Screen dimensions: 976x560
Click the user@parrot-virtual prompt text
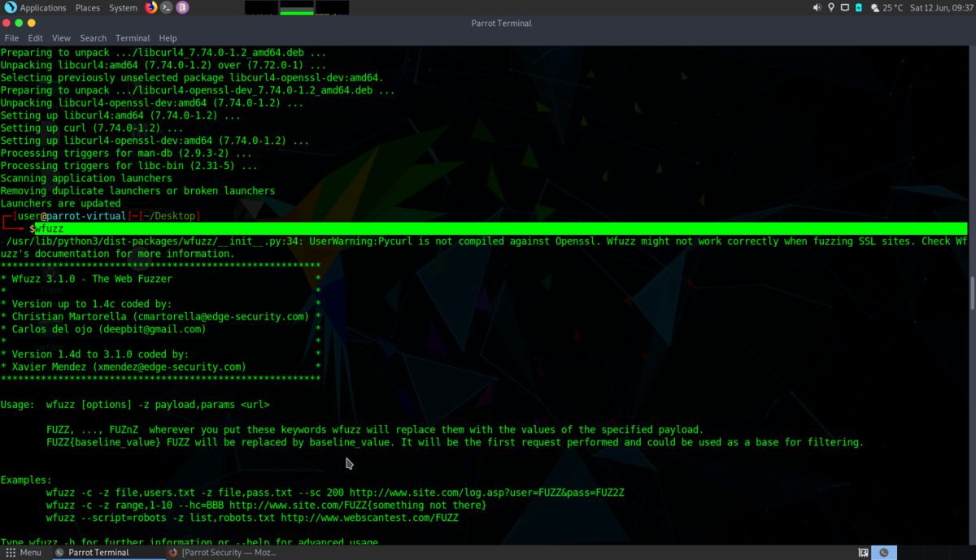coord(72,216)
